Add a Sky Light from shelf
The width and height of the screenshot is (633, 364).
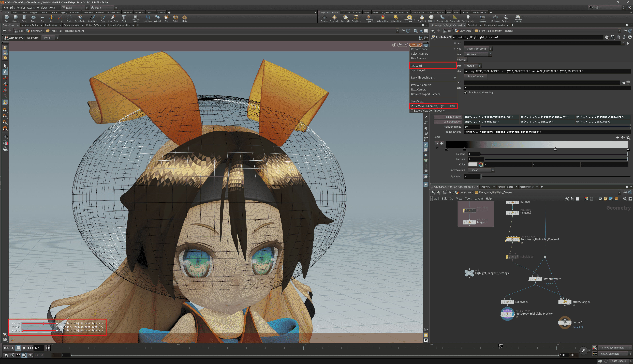(422, 18)
